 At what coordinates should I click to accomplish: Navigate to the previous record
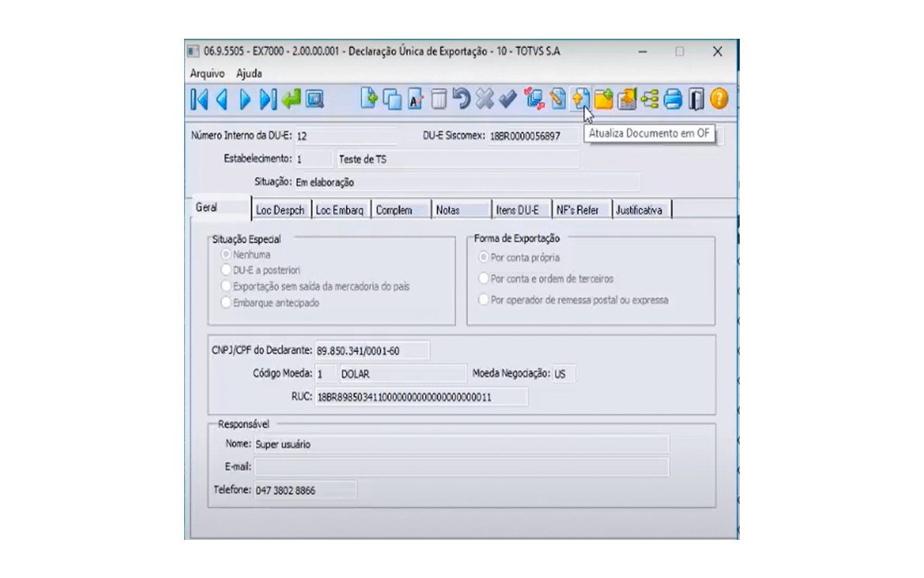(221, 101)
